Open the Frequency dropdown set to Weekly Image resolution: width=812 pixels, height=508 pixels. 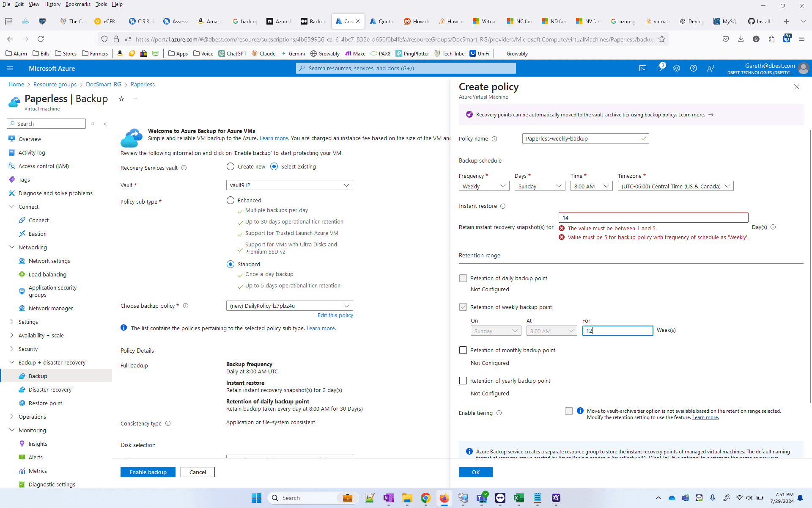[x=484, y=186]
